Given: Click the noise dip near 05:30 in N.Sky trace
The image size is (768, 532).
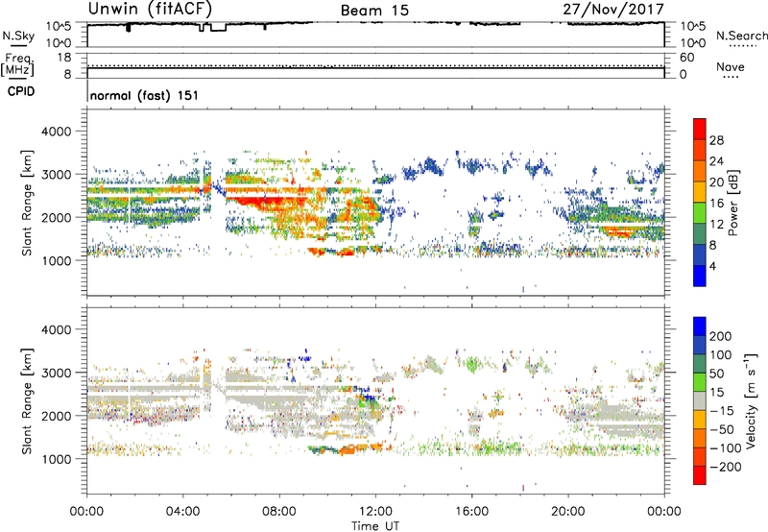Looking at the screenshot, I should tap(219, 27).
